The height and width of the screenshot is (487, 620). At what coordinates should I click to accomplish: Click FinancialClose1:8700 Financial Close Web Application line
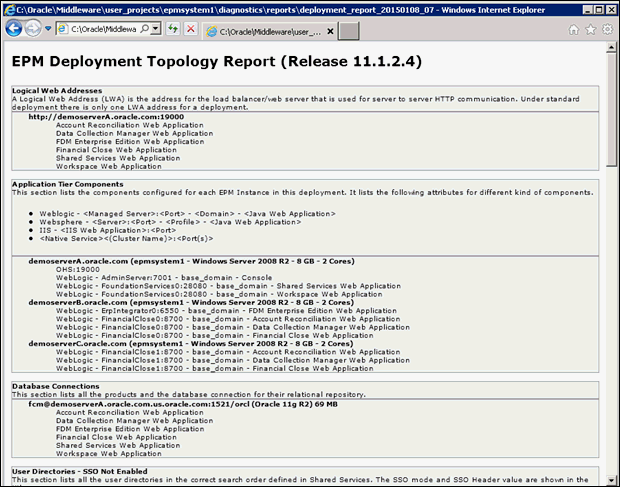(214, 369)
